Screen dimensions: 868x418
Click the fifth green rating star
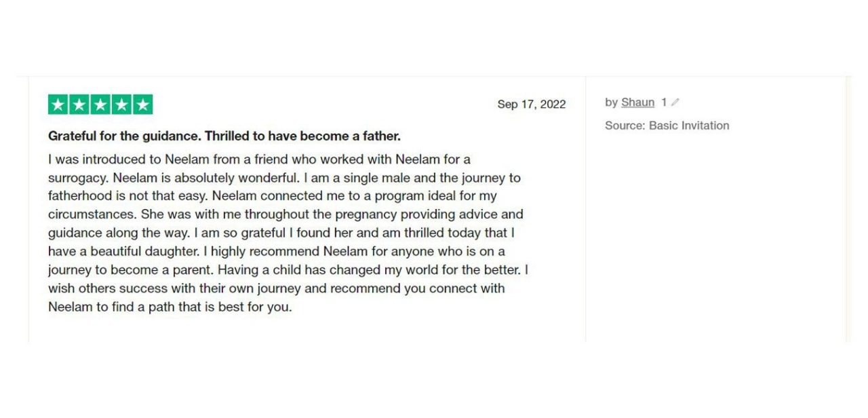(x=142, y=104)
